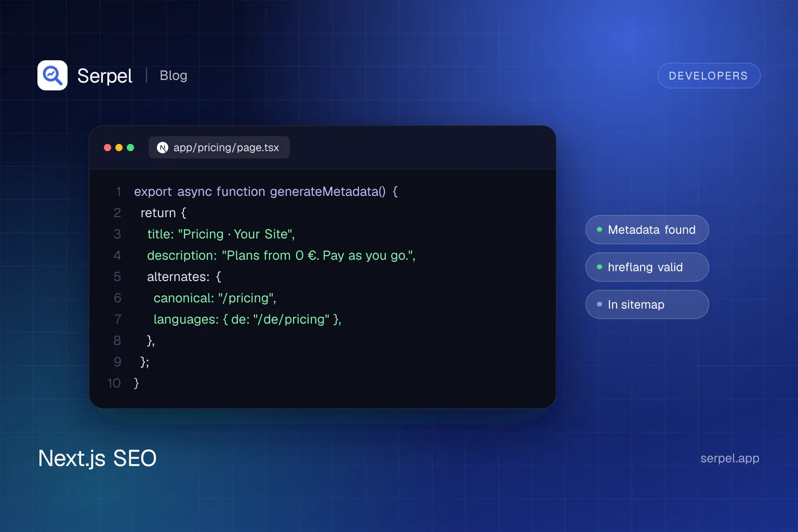Click the Serpel magnifier logo icon
798x532 pixels.
click(x=52, y=75)
